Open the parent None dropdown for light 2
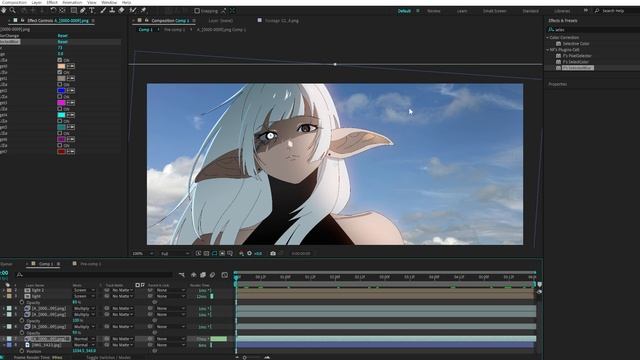 [170, 290]
